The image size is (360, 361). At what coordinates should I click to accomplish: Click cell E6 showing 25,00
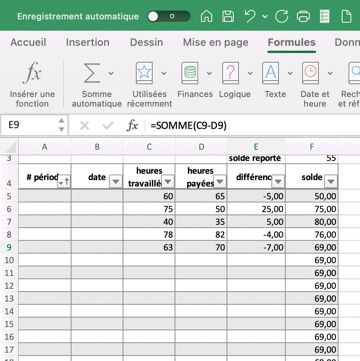click(x=256, y=209)
